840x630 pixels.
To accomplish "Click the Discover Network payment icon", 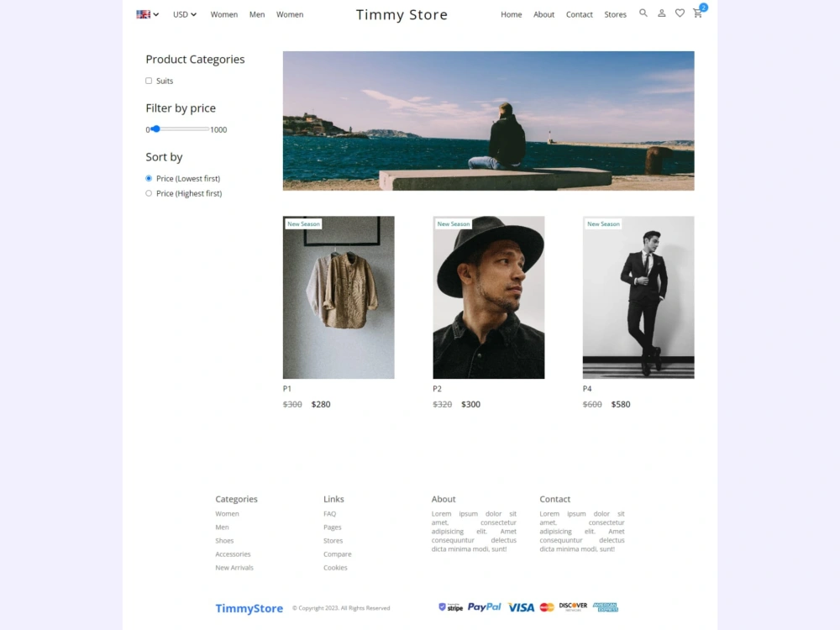I will pyautogui.click(x=572, y=606).
